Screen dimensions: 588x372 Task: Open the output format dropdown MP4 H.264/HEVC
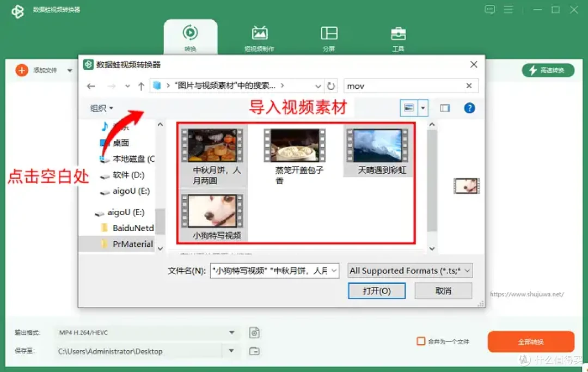pos(146,333)
